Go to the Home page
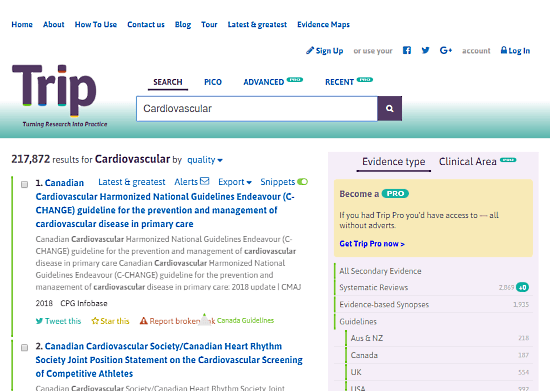This screenshot has width=550, height=391. (x=22, y=25)
